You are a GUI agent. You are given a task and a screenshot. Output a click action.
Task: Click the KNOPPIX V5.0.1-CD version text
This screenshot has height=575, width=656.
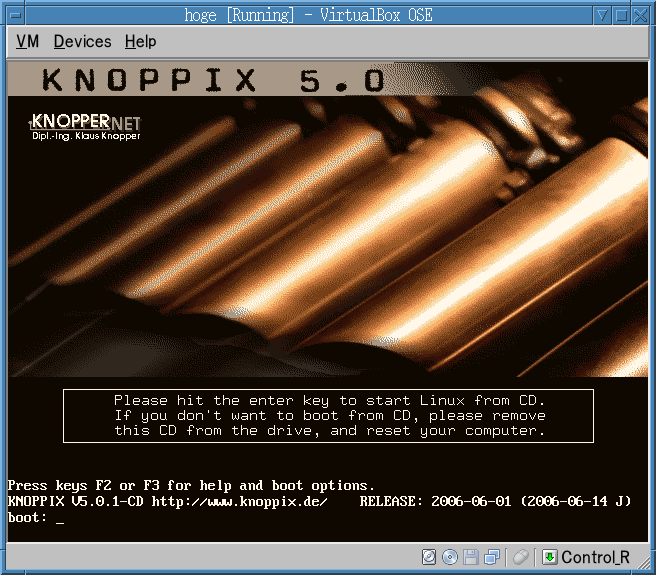[75, 501]
